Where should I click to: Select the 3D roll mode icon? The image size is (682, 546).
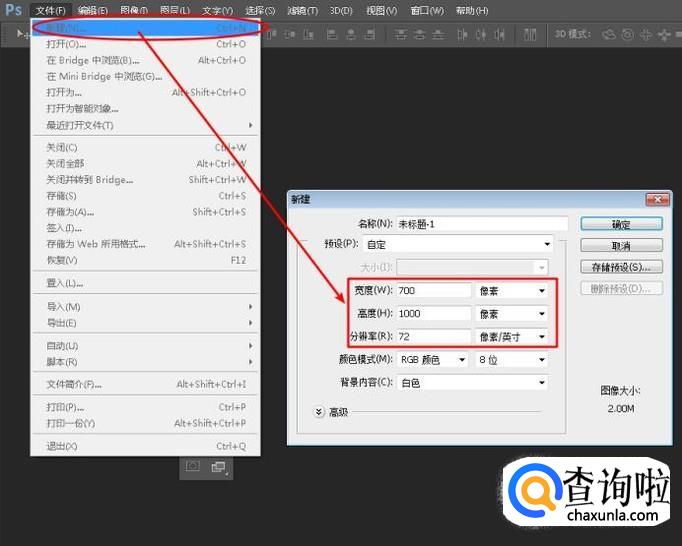tap(627, 34)
